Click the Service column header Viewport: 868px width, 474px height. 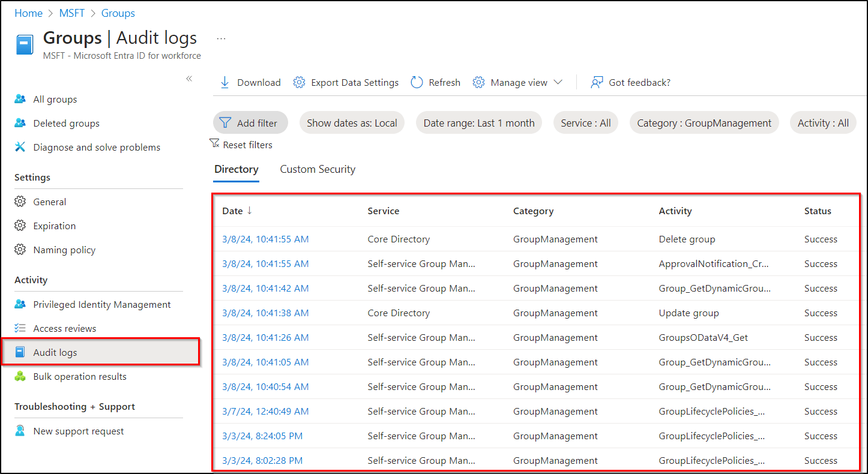(x=383, y=211)
